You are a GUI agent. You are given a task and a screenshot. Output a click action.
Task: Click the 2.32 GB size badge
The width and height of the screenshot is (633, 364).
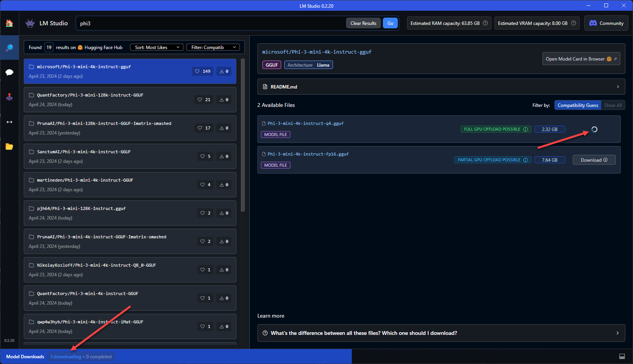[549, 130]
